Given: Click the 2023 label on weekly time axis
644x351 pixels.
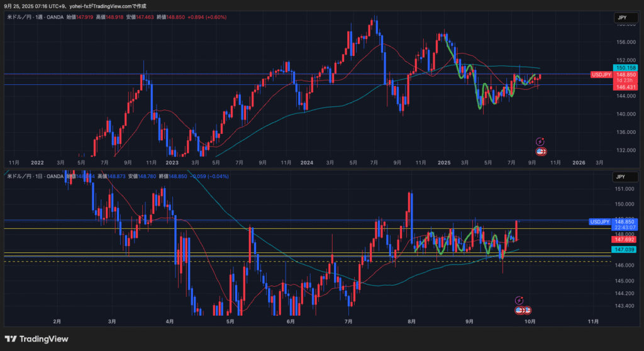Looking at the screenshot, I should [x=172, y=162].
